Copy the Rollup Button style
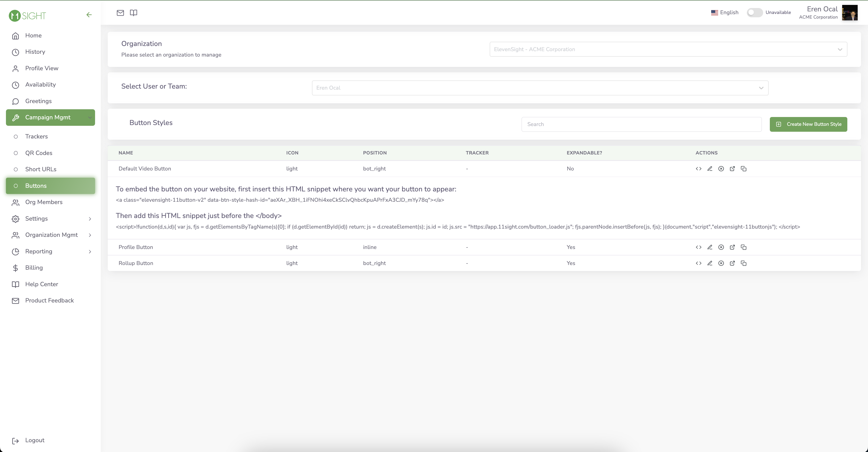 click(744, 263)
